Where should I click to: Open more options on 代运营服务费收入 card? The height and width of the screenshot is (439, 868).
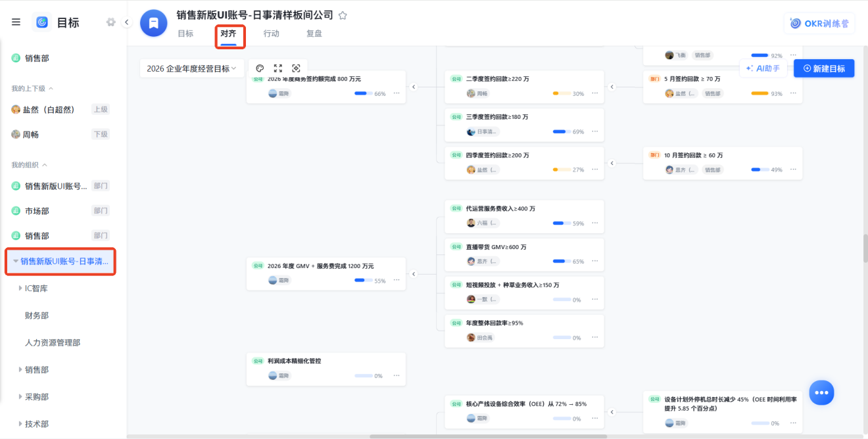[594, 223]
